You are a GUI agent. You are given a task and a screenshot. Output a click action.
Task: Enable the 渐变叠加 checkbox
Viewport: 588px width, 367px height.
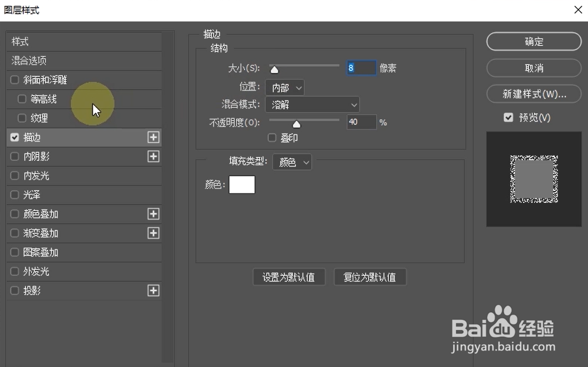pyautogui.click(x=14, y=233)
